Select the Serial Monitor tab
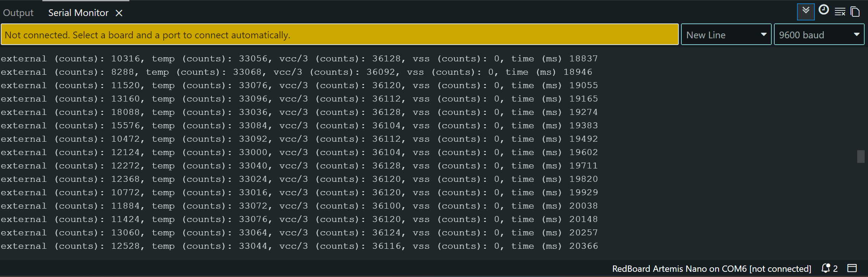 pyautogui.click(x=78, y=13)
